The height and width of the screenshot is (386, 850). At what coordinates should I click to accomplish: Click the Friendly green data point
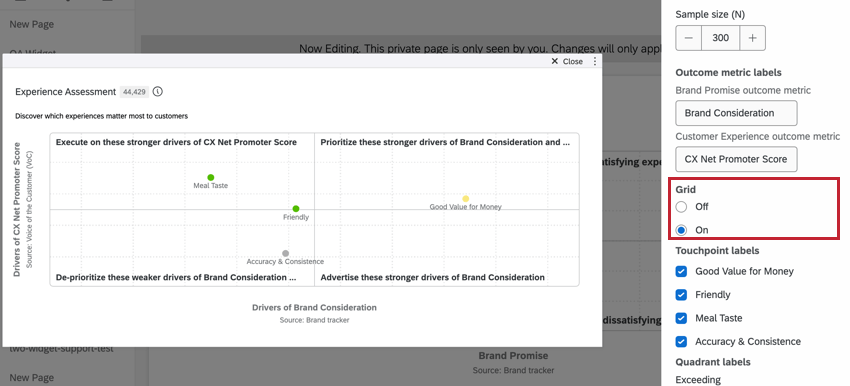click(x=296, y=209)
